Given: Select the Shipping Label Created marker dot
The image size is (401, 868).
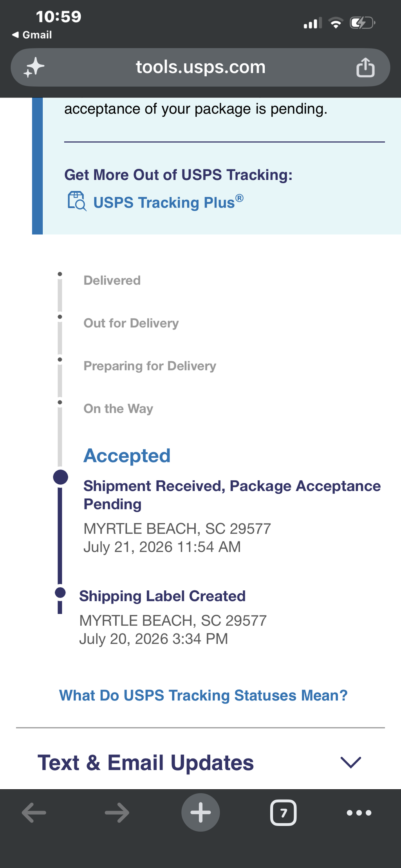Looking at the screenshot, I should pyautogui.click(x=60, y=592).
